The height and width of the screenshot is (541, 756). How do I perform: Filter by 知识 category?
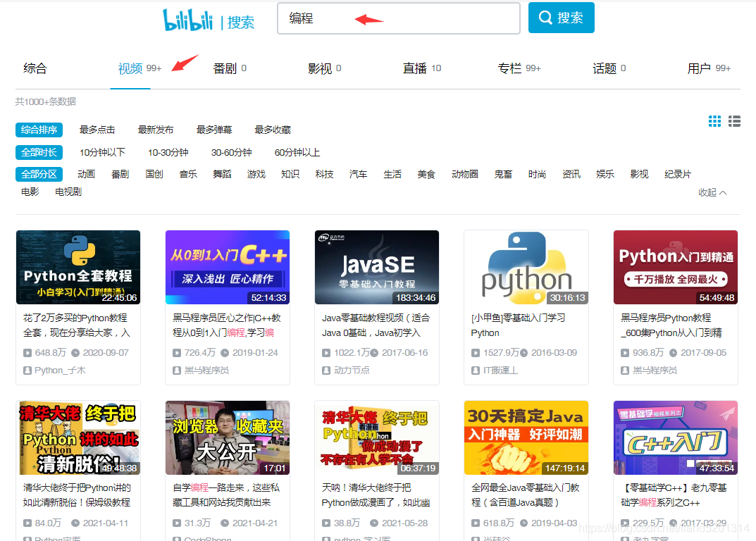coord(290,174)
